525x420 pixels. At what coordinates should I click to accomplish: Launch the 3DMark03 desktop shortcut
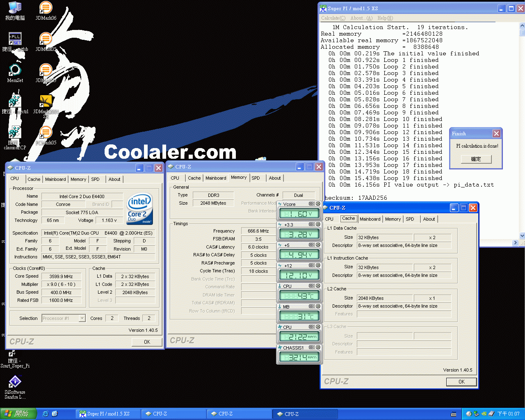pos(46,73)
